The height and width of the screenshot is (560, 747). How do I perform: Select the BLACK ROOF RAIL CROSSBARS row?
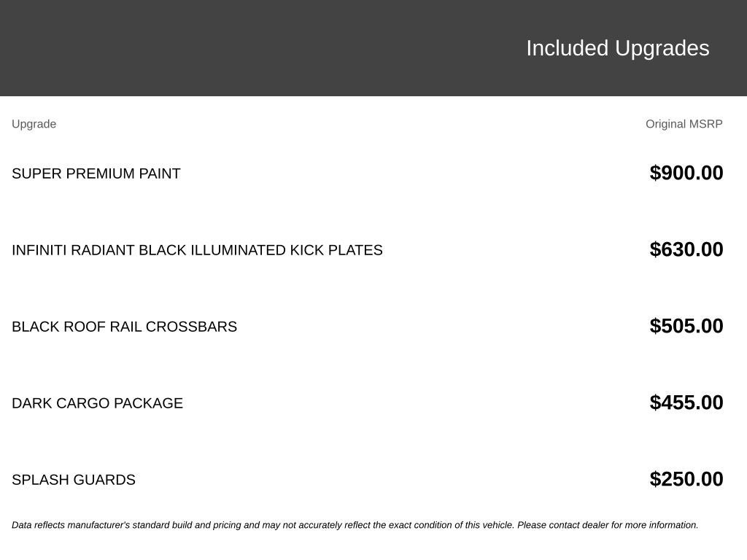[368, 326]
